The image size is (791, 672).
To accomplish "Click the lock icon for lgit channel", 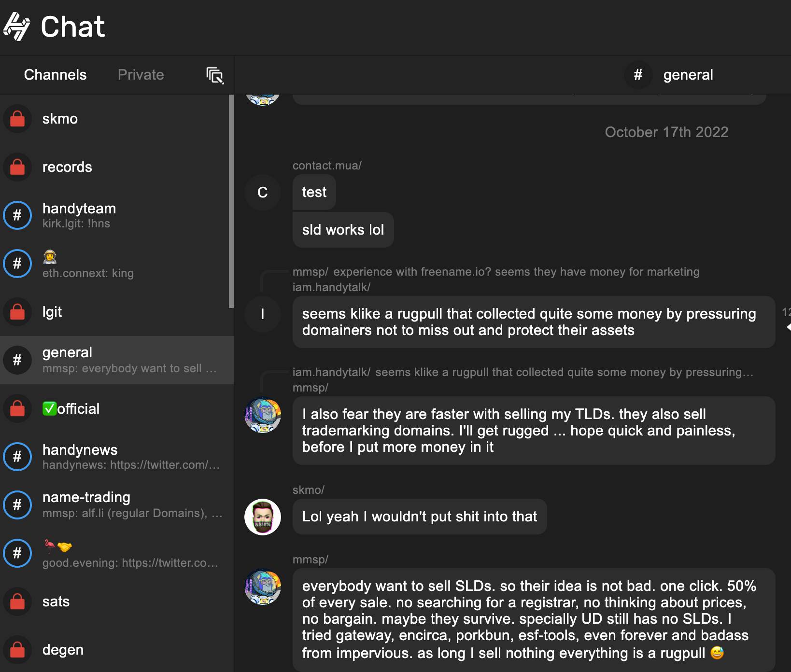I will coord(17,312).
